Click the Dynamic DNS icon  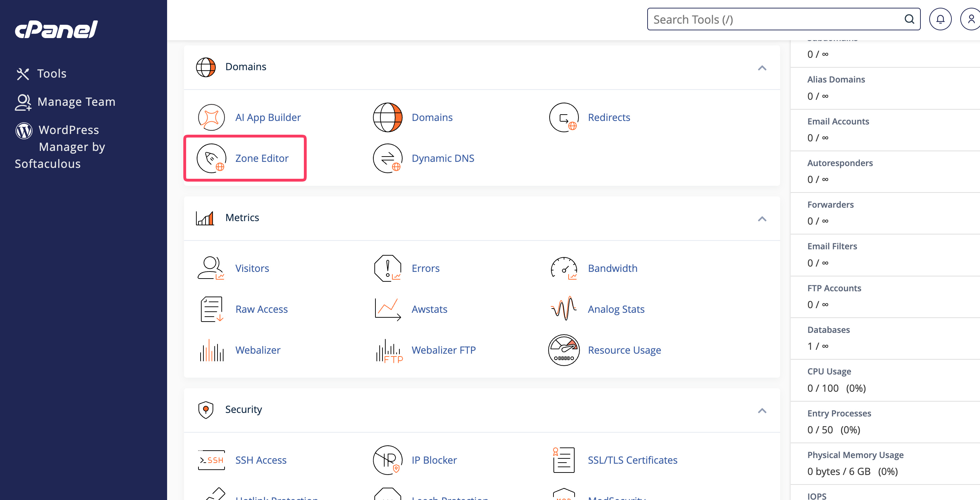pyautogui.click(x=388, y=158)
